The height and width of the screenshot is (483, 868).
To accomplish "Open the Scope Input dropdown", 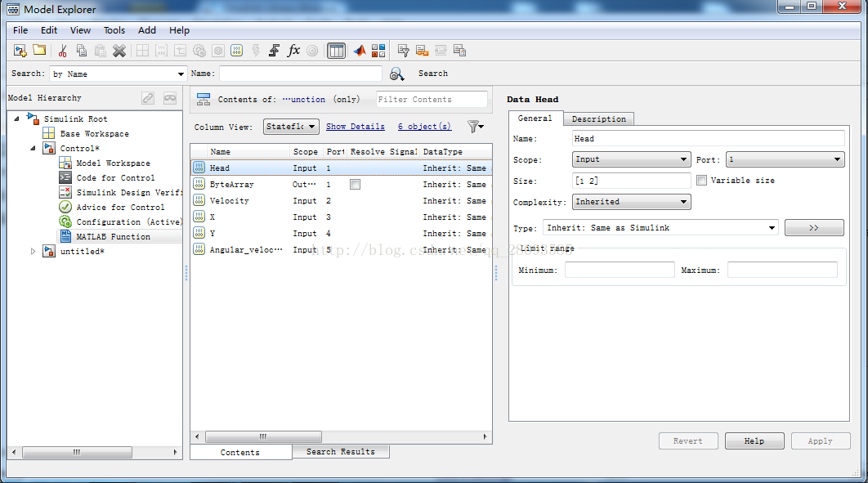I will pos(631,159).
